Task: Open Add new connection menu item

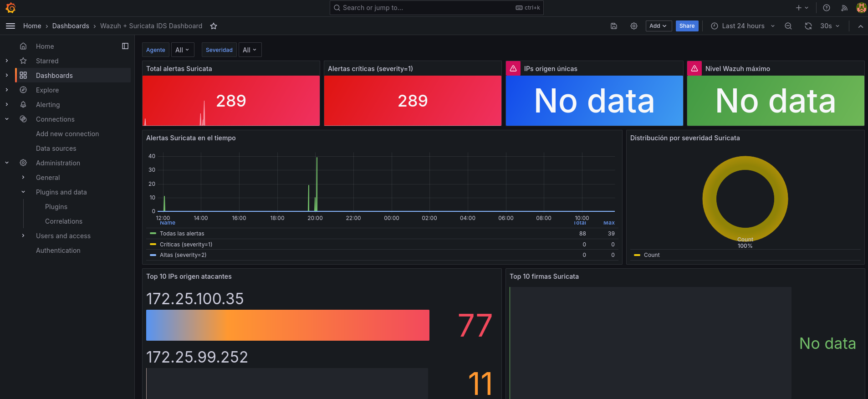Action: pyautogui.click(x=67, y=133)
